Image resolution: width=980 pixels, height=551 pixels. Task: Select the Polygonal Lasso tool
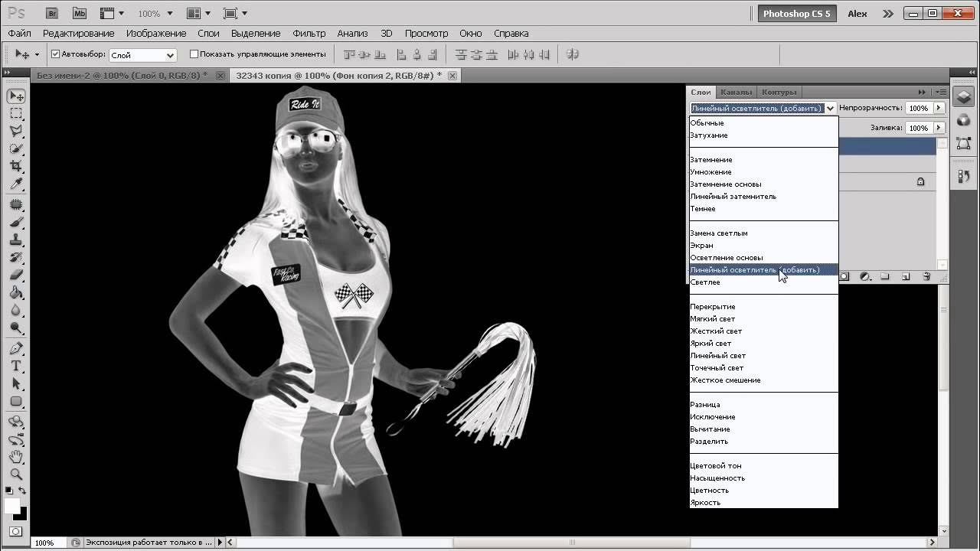click(16, 131)
